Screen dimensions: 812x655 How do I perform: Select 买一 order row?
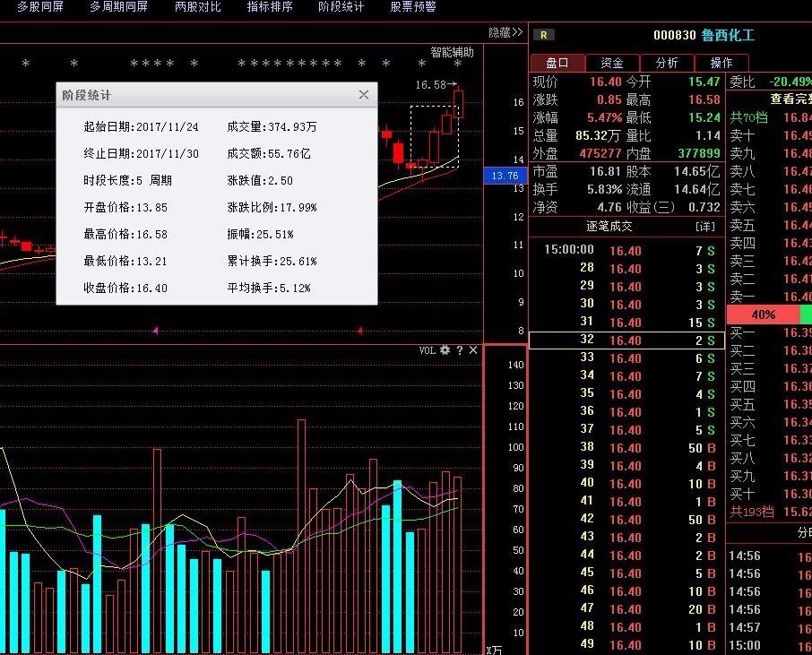click(770, 332)
